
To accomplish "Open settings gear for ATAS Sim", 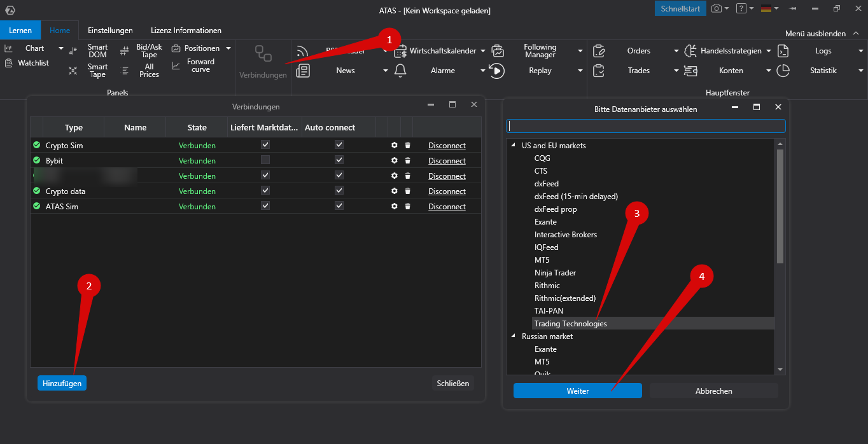I will tap(395, 207).
